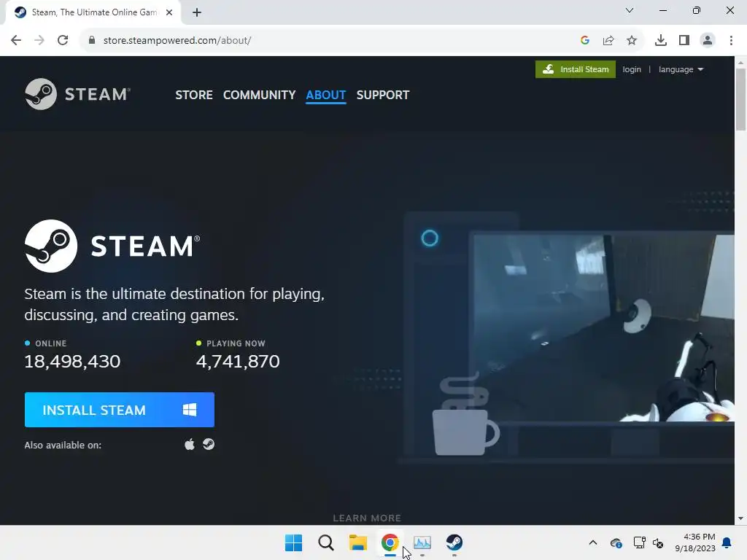The width and height of the screenshot is (747, 560).
Task: Click the green Install Steam header button
Action: click(x=576, y=69)
